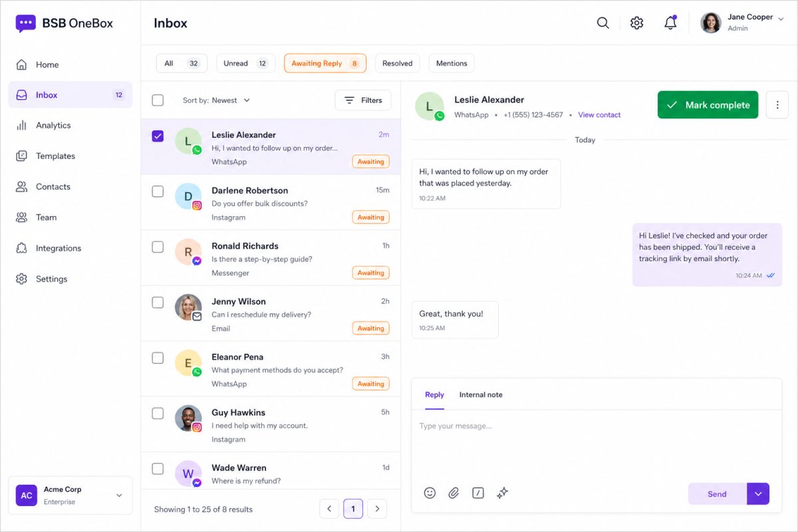Click Jane Cooper's profile picture
The width and height of the screenshot is (798, 532).
(711, 23)
